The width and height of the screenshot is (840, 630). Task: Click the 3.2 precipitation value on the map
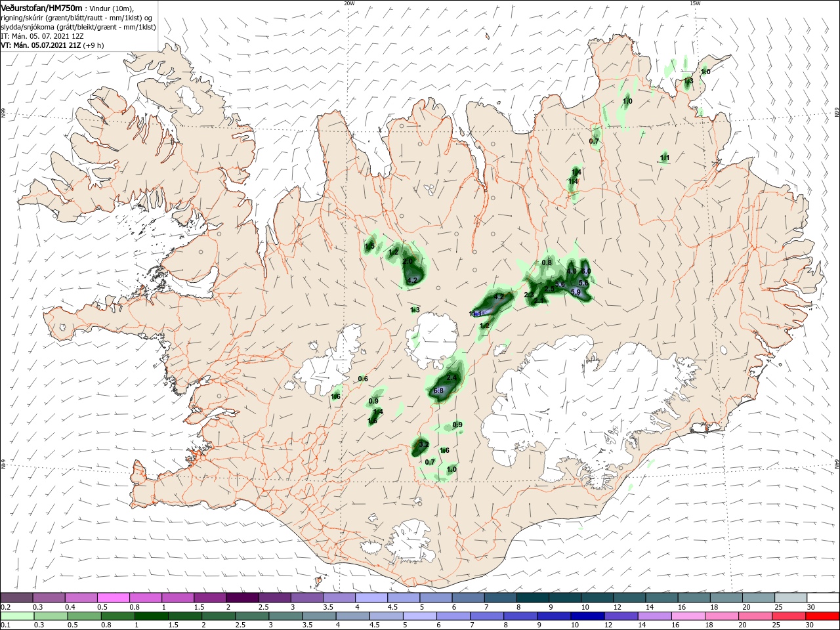click(424, 445)
